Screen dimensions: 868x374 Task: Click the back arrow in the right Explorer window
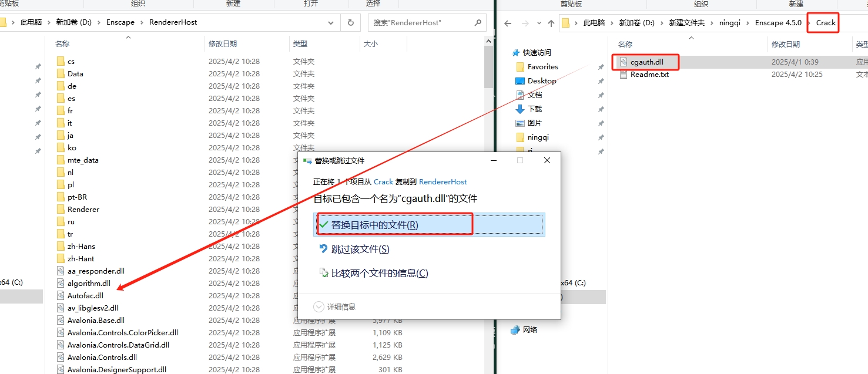(508, 23)
